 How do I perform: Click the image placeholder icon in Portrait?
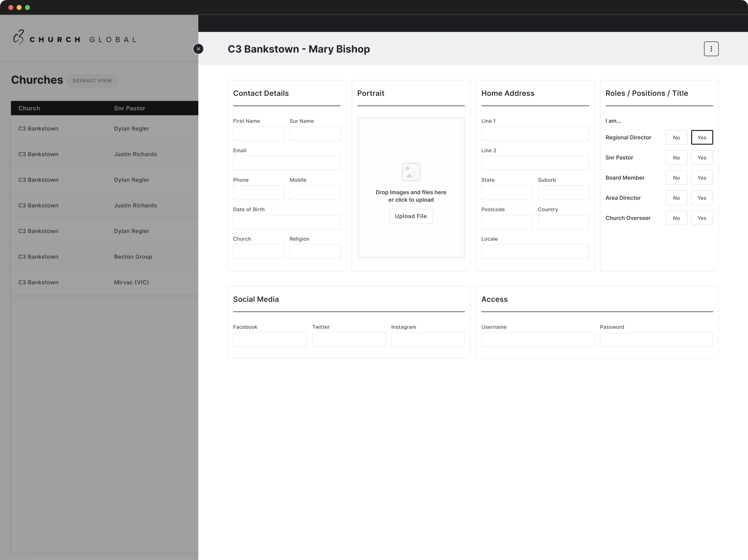coord(411,172)
